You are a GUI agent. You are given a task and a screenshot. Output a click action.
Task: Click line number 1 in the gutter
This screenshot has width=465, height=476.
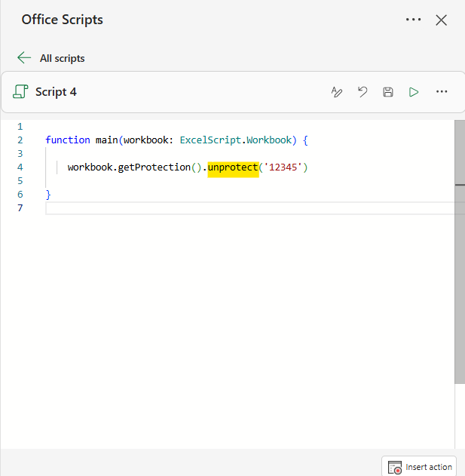coord(20,127)
